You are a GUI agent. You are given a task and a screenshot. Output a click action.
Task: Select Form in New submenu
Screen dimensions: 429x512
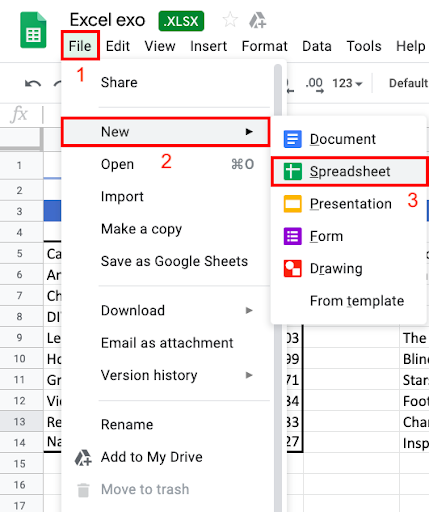(x=349, y=236)
